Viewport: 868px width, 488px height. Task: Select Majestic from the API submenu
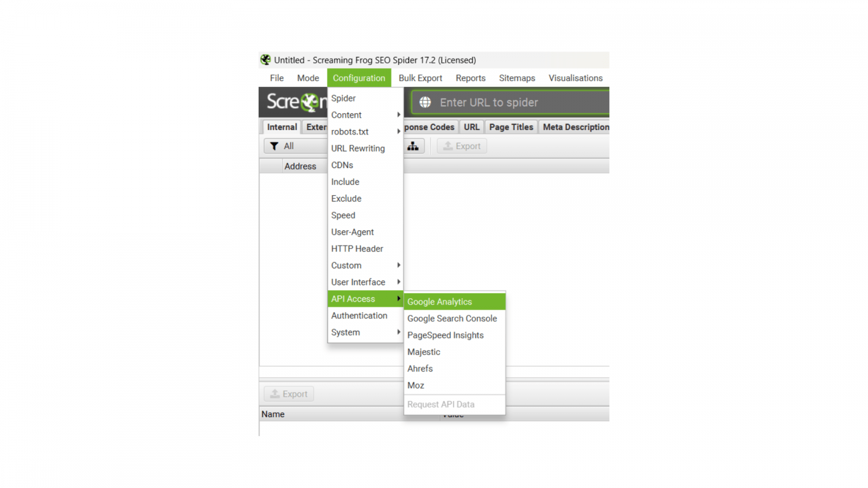point(455,352)
